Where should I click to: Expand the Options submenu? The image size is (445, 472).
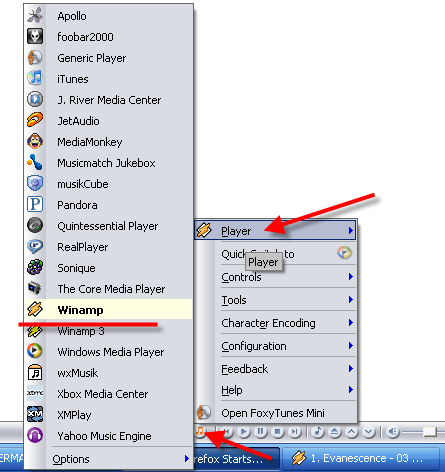tap(109, 459)
